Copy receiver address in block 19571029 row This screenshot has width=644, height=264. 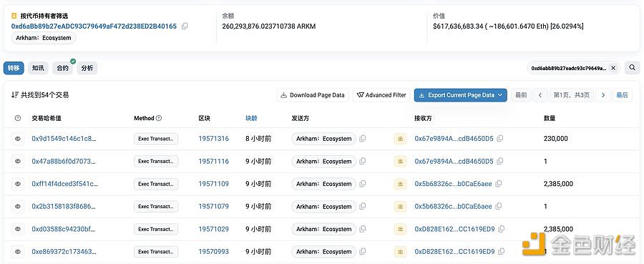pyautogui.click(x=502, y=229)
